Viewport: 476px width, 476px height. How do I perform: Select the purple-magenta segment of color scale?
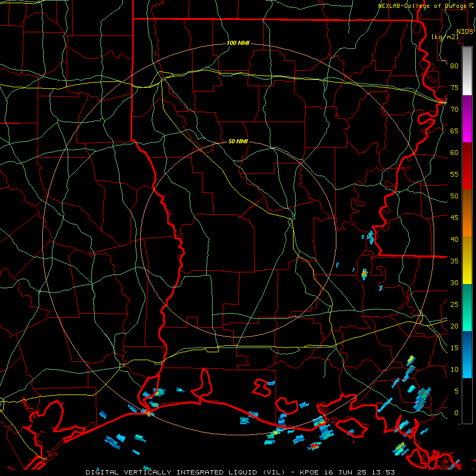(x=467, y=119)
